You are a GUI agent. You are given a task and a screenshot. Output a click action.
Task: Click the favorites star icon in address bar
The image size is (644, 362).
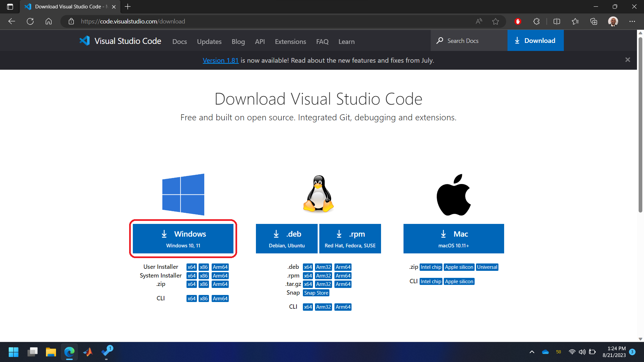(x=496, y=21)
